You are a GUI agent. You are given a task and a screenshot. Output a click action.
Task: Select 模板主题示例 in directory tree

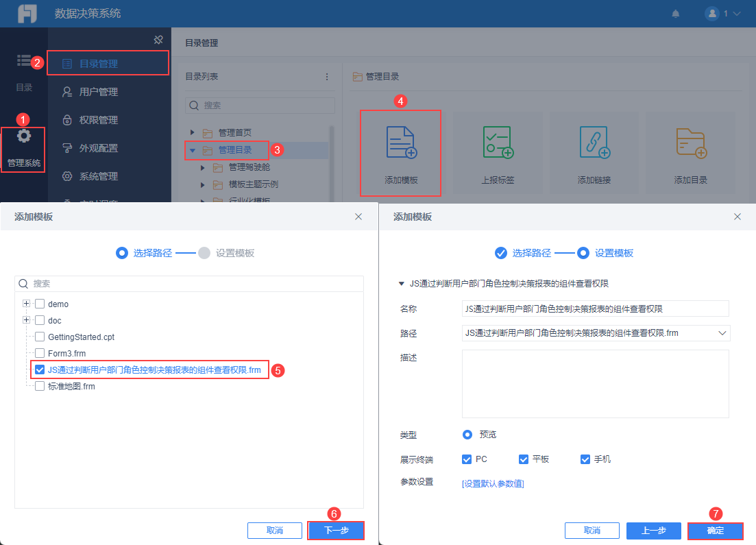click(253, 184)
